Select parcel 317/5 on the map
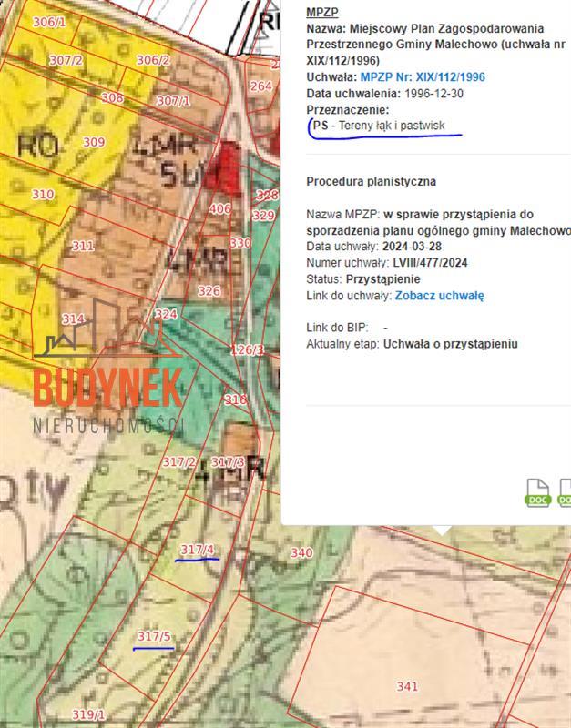571x728 pixels. (x=154, y=636)
